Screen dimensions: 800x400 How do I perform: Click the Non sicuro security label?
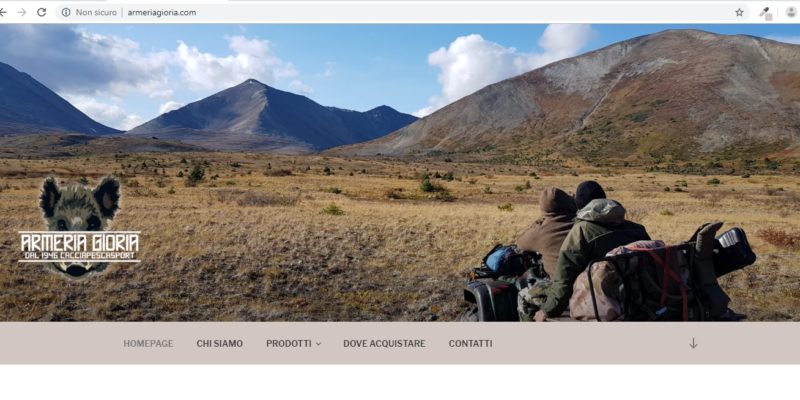point(96,12)
